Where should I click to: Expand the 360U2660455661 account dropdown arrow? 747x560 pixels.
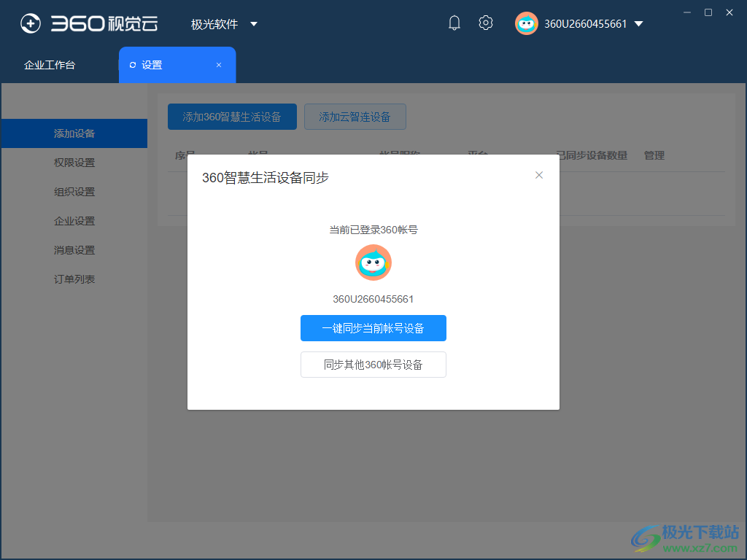pos(639,24)
